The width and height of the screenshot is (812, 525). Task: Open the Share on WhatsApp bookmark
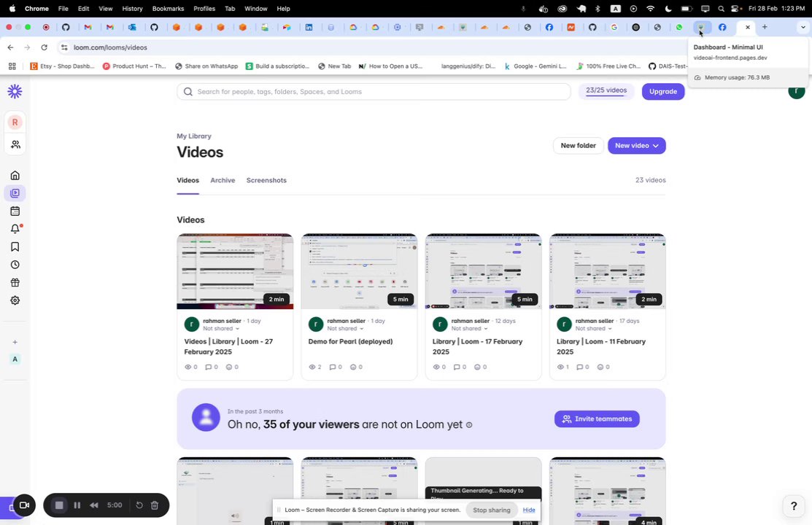click(206, 66)
